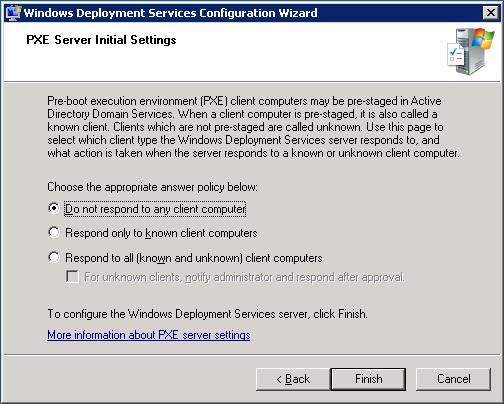Click the "Windows Deployment Services Configuration Wizard" title text

pos(171,13)
